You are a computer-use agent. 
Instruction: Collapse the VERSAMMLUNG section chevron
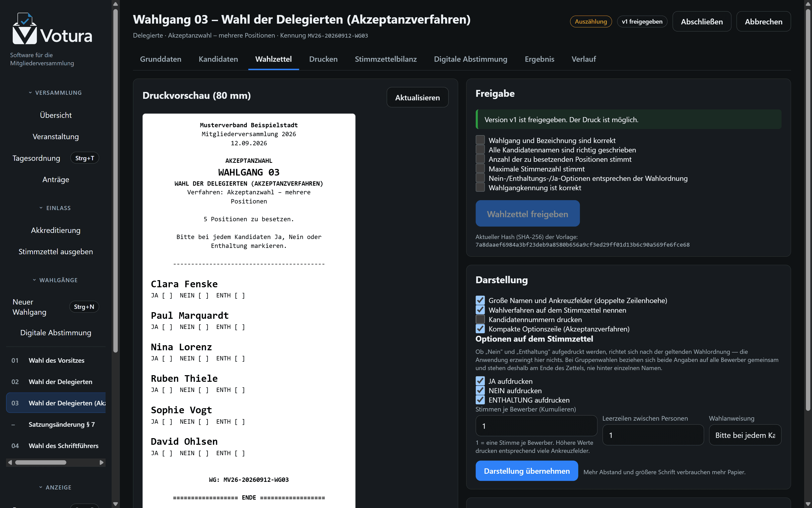click(30, 93)
